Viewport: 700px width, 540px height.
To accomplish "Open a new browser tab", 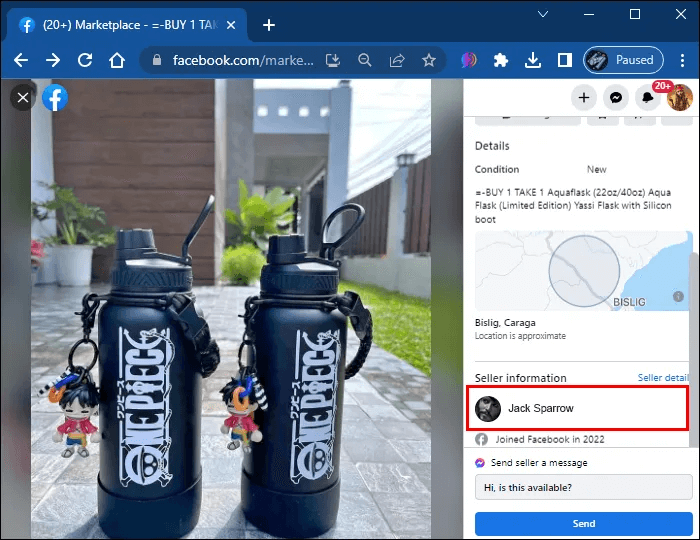I will [x=269, y=25].
